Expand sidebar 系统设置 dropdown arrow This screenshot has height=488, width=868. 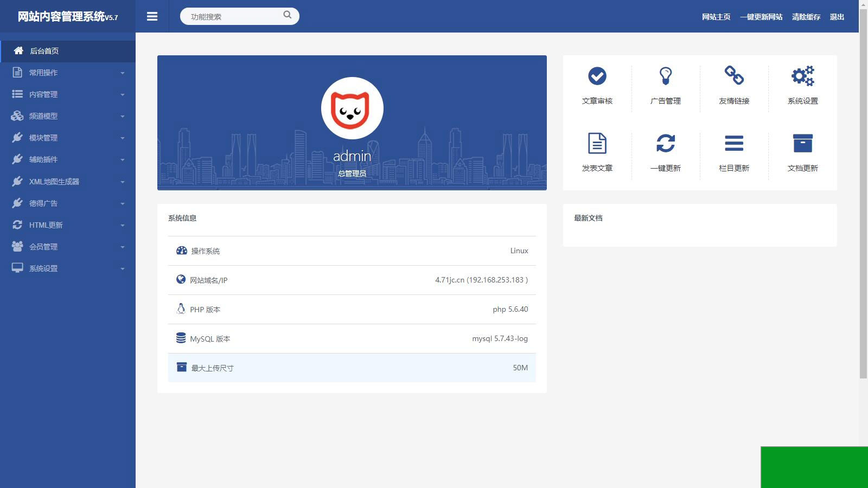pyautogui.click(x=123, y=268)
